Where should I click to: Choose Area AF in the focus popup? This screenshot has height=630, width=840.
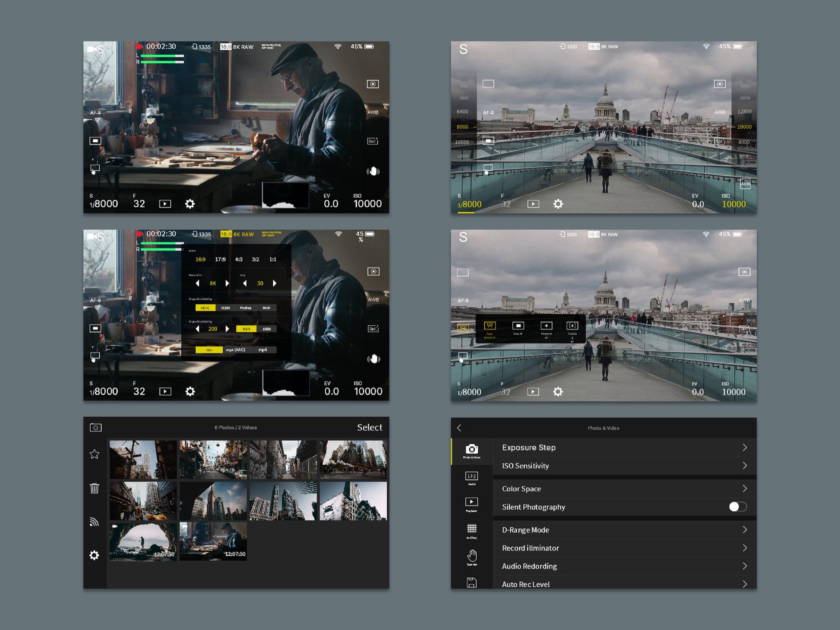[518, 328]
